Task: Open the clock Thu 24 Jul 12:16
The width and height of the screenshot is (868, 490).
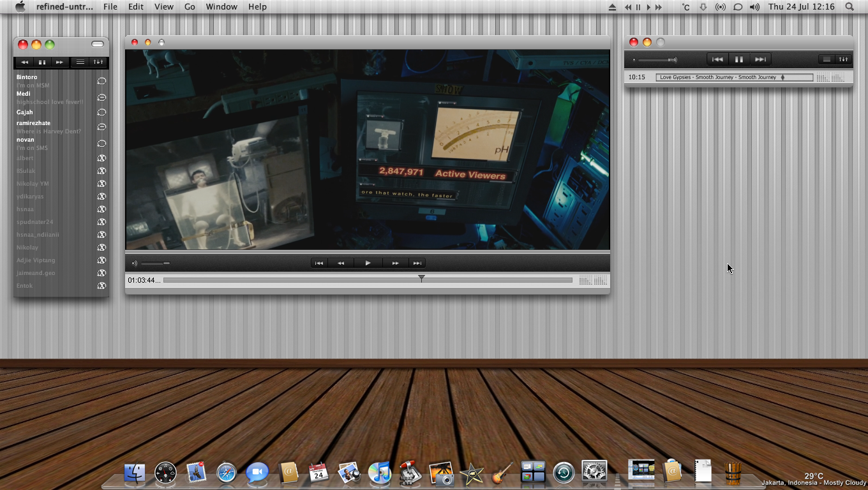Action: pos(802,6)
